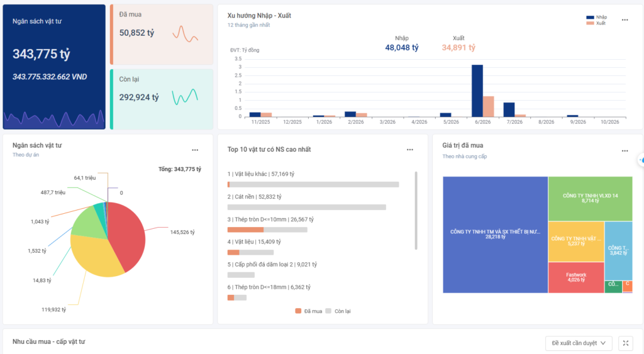Open options menu of Top 10 vật tư card
644x354 pixels.
coord(410,150)
